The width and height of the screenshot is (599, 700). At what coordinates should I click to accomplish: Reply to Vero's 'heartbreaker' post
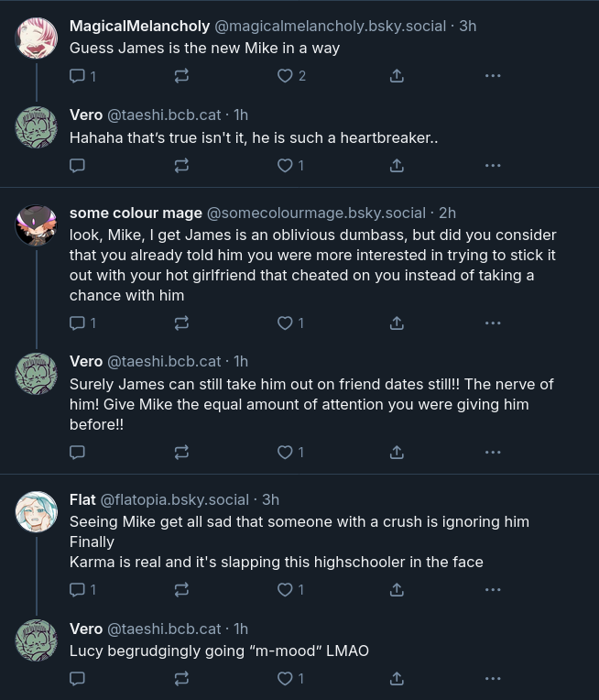pos(78,166)
